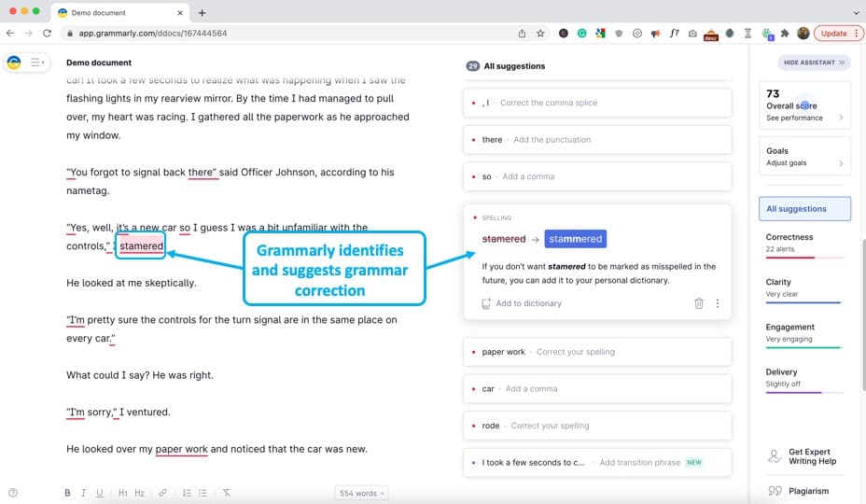
Task: Toggle underline formatting in editor toolbar
Action: point(100,493)
